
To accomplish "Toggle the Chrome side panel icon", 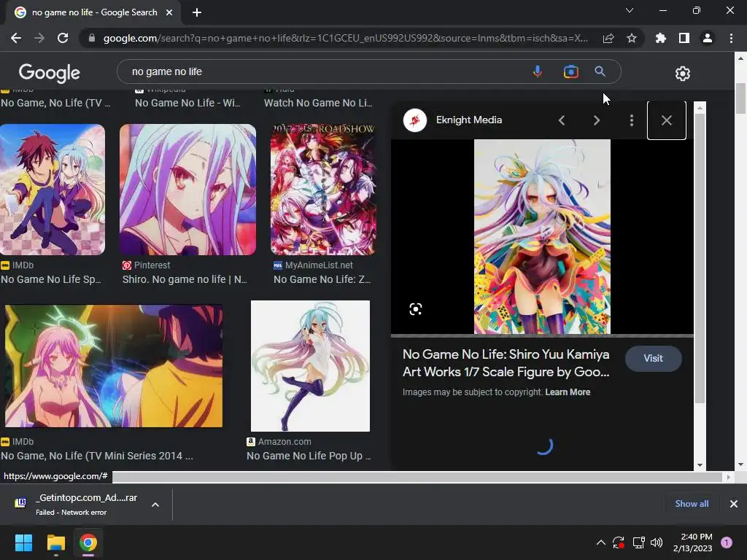I will click(x=684, y=38).
